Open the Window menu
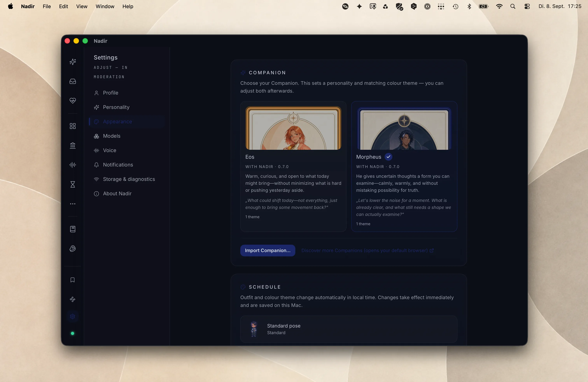The height and width of the screenshot is (382, 588). pos(105,6)
